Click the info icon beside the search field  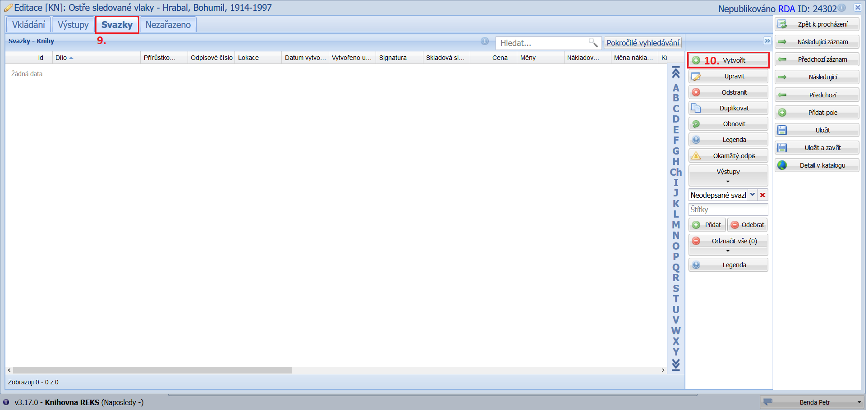485,41
